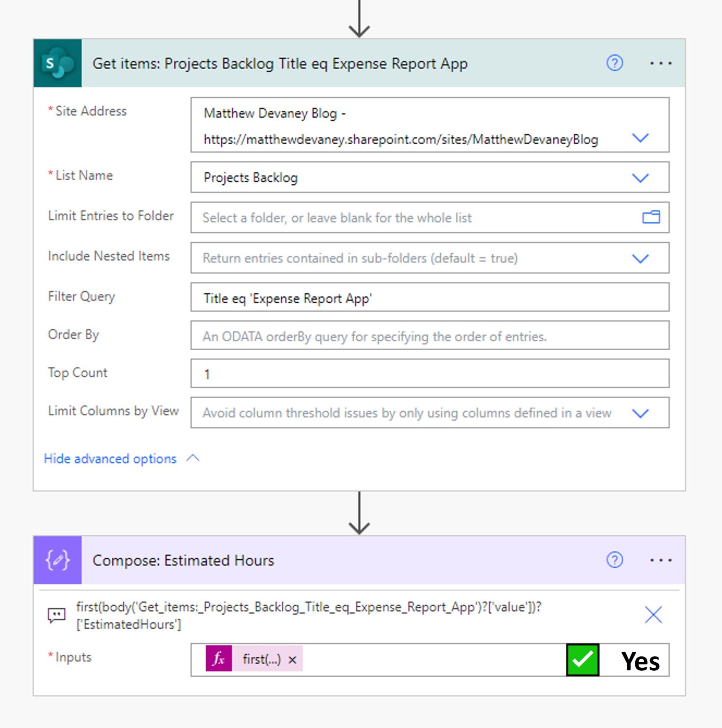
Task: Open the folder picker for Limit Entries to Folder
Action: tap(651, 217)
